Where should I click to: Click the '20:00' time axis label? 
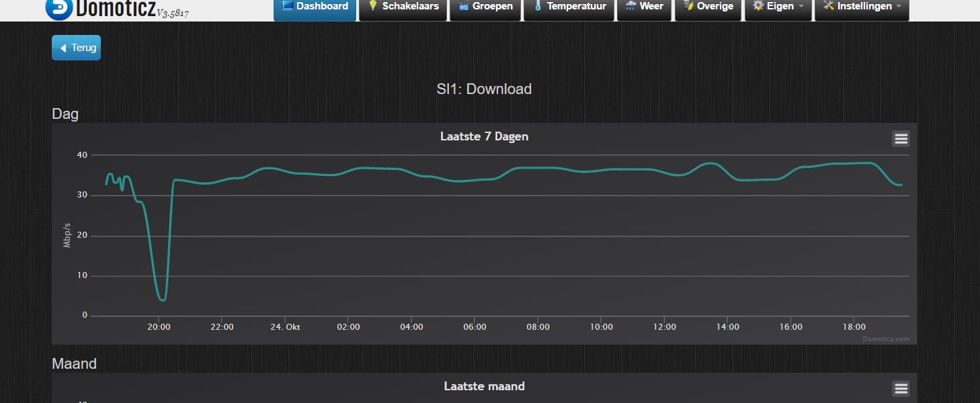pos(159,327)
